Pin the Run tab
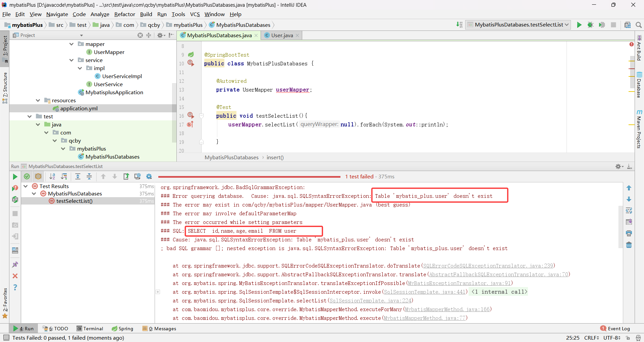This screenshot has width=644, height=342. pos(15,265)
